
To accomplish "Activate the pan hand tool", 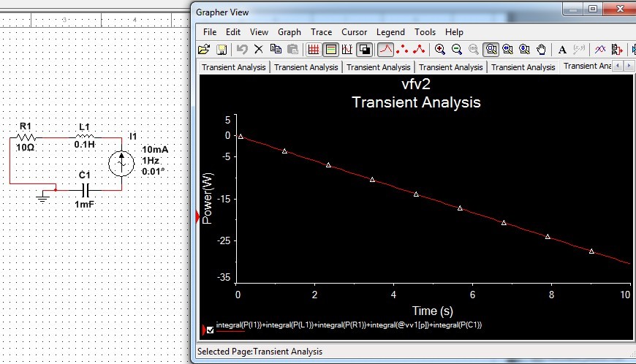I will (541, 50).
